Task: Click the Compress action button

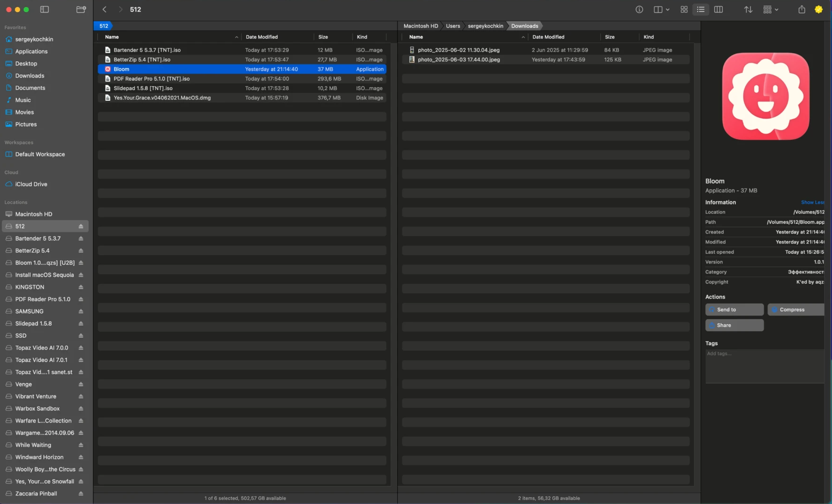Action: coord(796,309)
